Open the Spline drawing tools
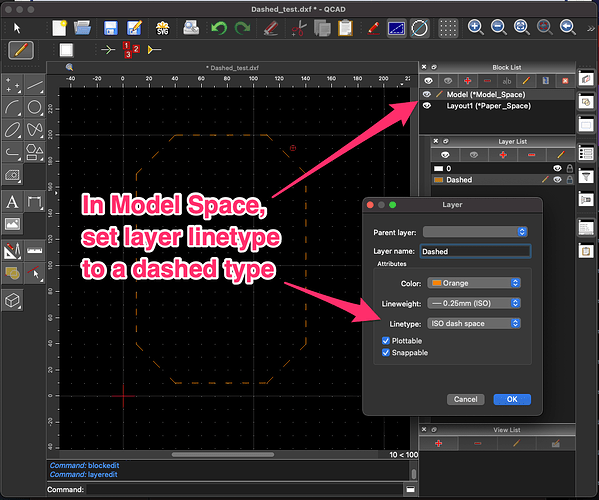This screenshot has height=500, width=599. point(35,129)
